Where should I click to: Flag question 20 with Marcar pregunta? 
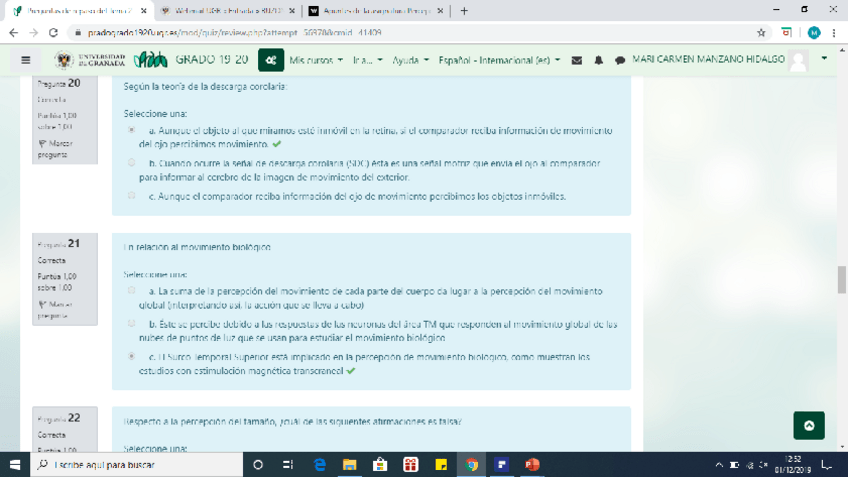click(55, 149)
